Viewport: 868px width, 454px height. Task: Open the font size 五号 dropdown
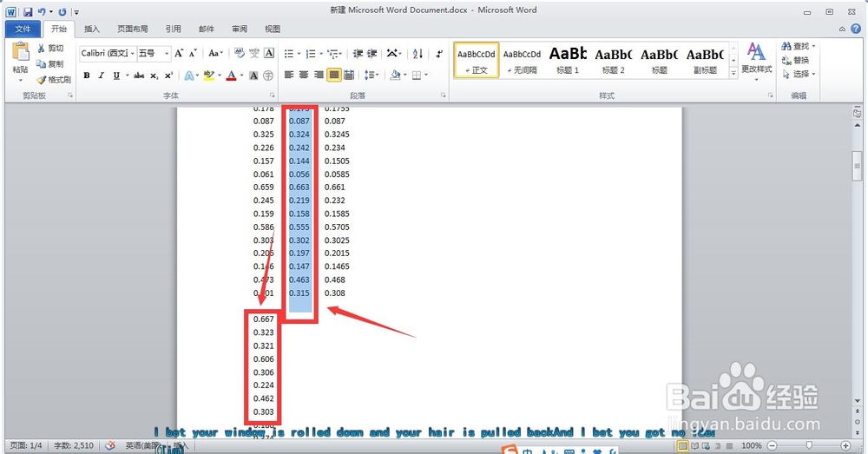pyautogui.click(x=167, y=54)
